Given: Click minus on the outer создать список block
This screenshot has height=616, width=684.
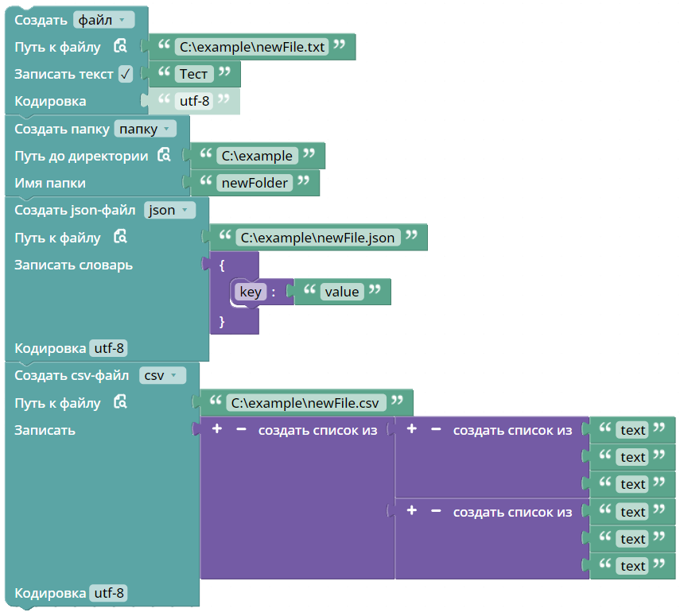Looking at the screenshot, I should (241, 429).
